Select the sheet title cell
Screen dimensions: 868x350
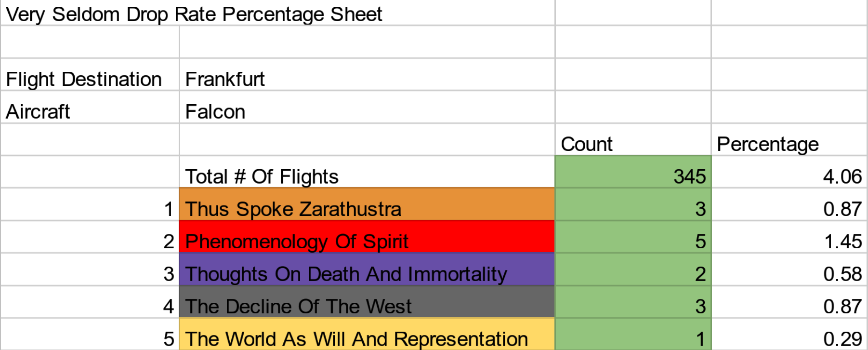click(193, 13)
